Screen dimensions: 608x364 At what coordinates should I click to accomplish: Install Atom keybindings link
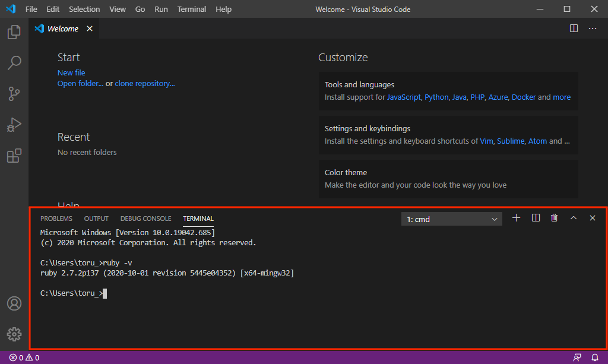click(537, 141)
